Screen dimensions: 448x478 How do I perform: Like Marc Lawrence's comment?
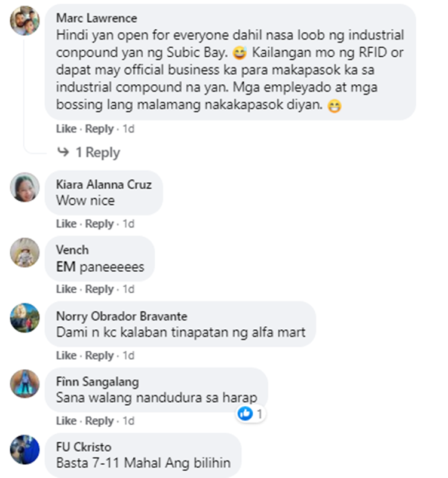click(x=66, y=129)
